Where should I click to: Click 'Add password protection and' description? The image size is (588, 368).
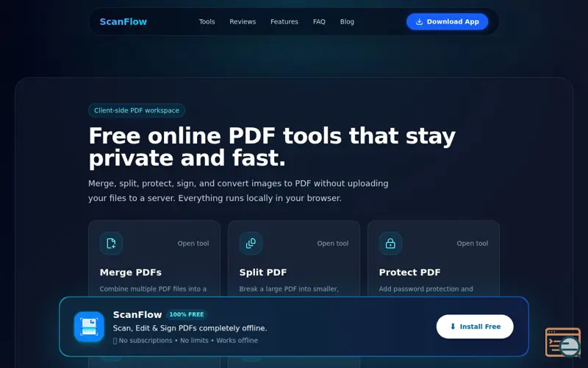click(x=426, y=289)
